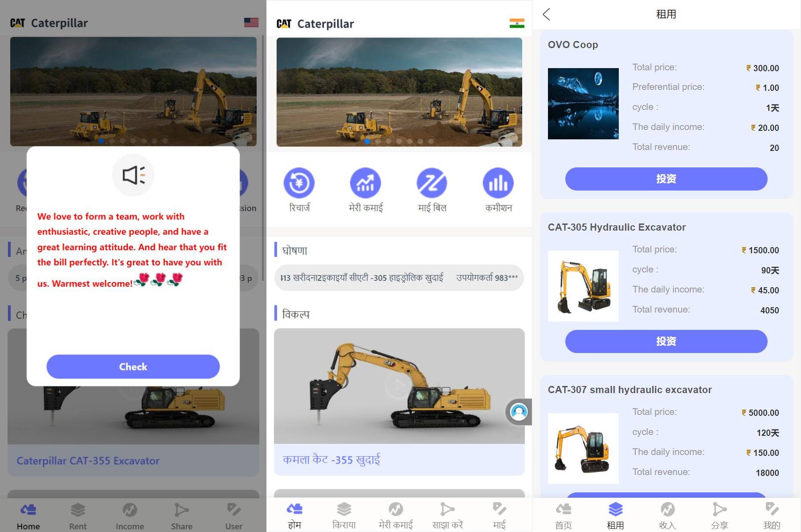Image resolution: width=801 pixels, height=532 pixels.
Task: Open the साझा करें share tab
Action: 447,515
